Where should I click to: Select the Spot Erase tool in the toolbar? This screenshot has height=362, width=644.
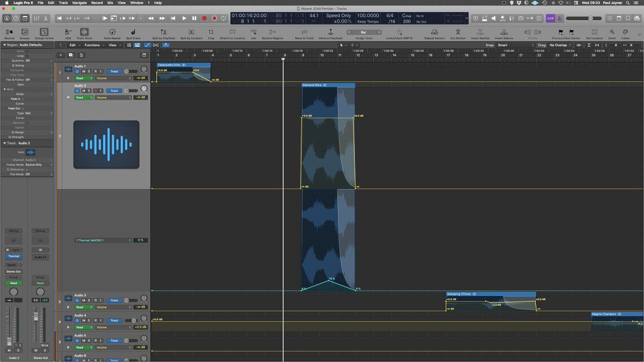coord(133,33)
